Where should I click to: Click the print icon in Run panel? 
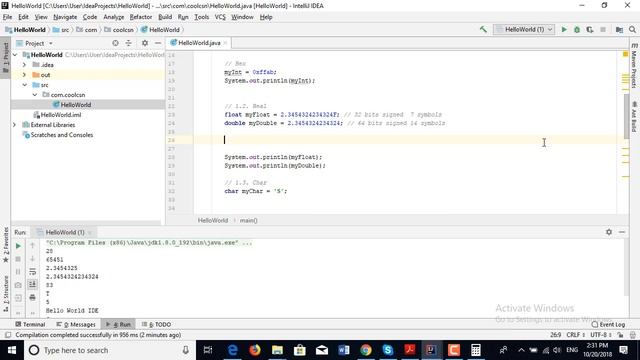[33, 298]
